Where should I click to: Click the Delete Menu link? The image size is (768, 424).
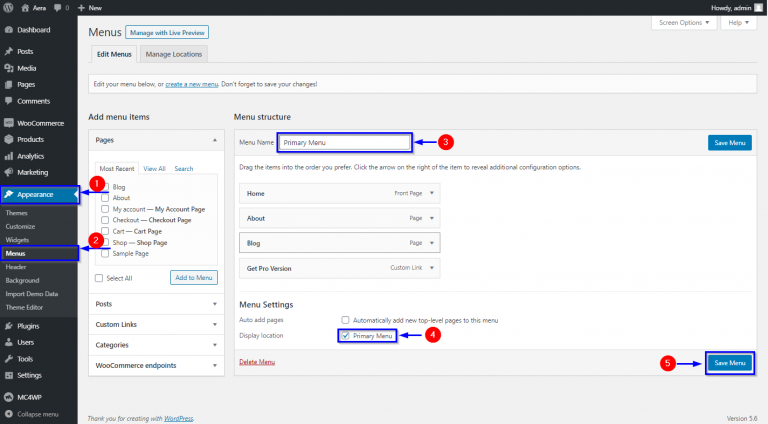tap(255, 361)
